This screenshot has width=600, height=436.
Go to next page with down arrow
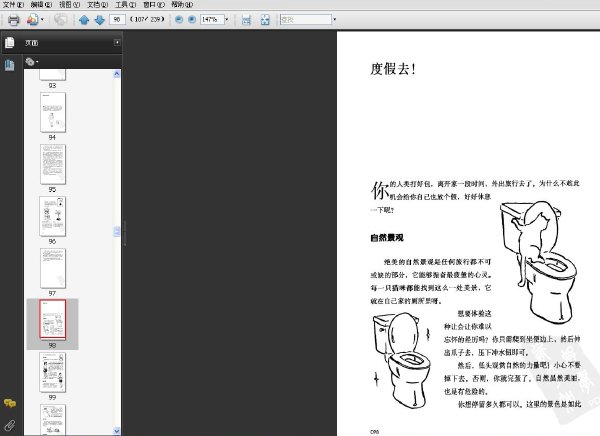click(x=99, y=20)
